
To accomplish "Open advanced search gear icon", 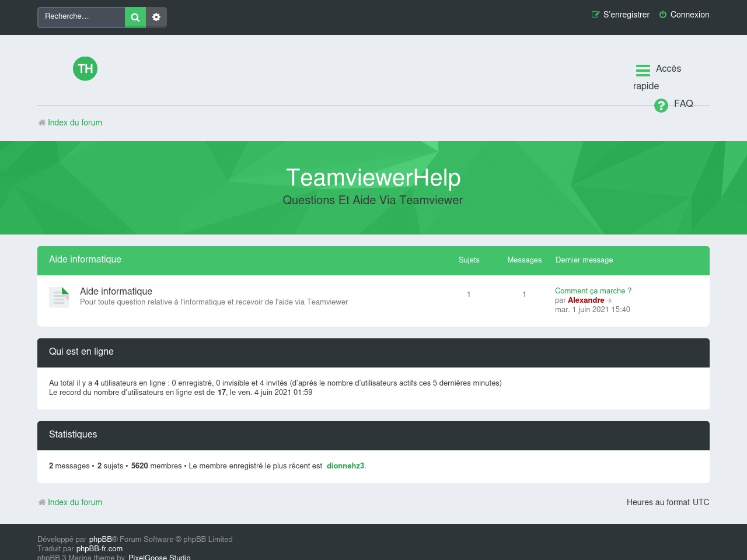I will (x=156, y=17).
